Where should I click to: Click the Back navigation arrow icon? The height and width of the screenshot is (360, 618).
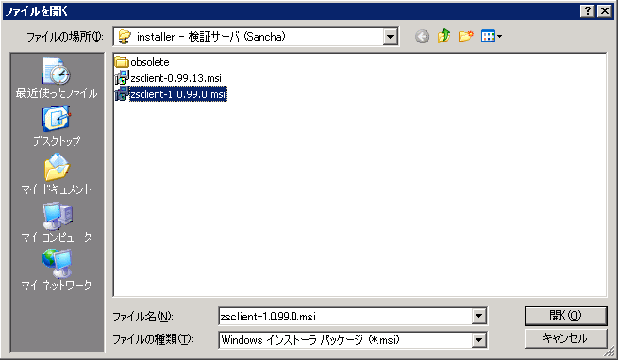click(x=422, y=37)
